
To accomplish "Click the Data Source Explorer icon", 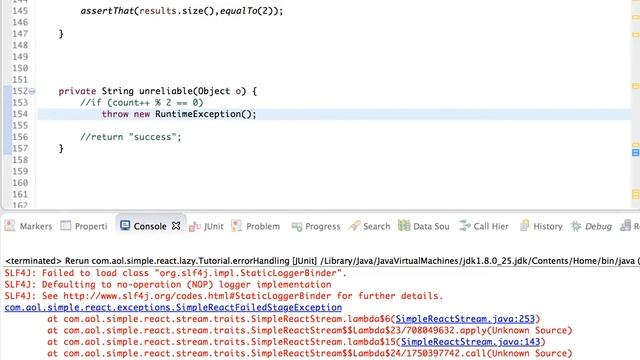I will click(404, 225).
